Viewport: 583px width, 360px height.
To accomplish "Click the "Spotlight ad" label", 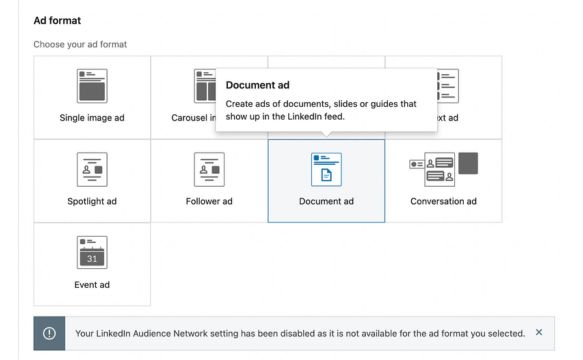I will (x=92, y=201).
